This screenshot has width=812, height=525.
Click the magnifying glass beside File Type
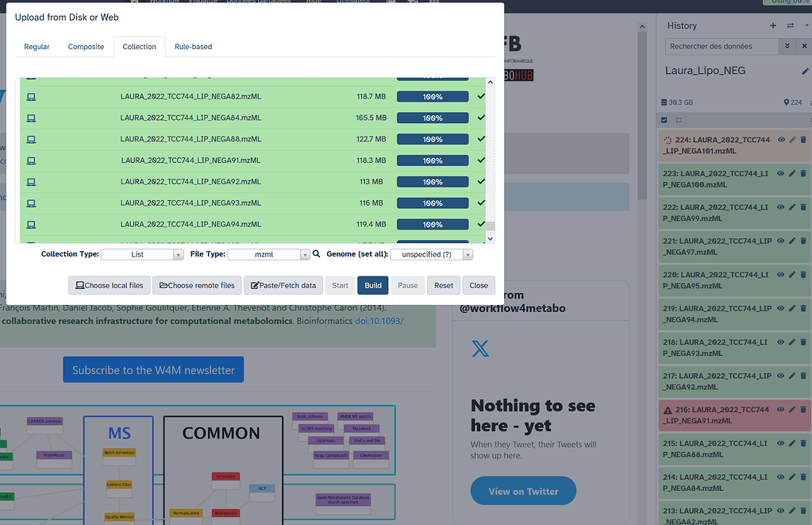[x=315, y=253]
